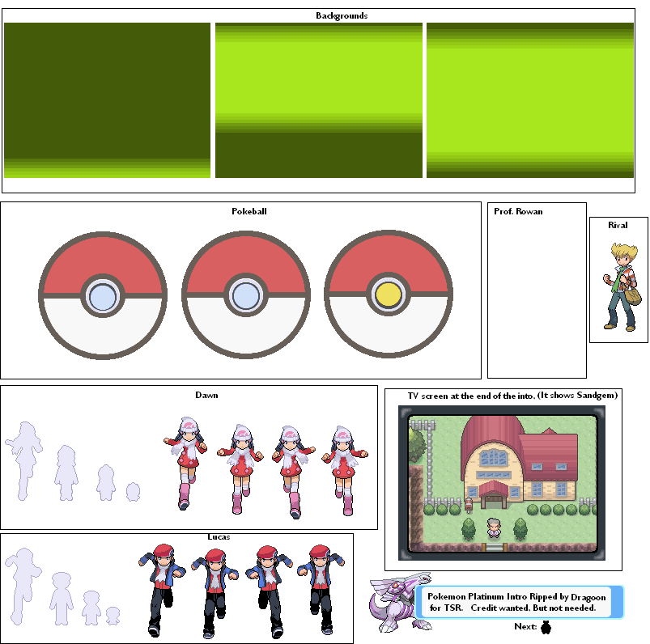
Task: Click the smallest Dawn silhouette
Action: [133, 492]
